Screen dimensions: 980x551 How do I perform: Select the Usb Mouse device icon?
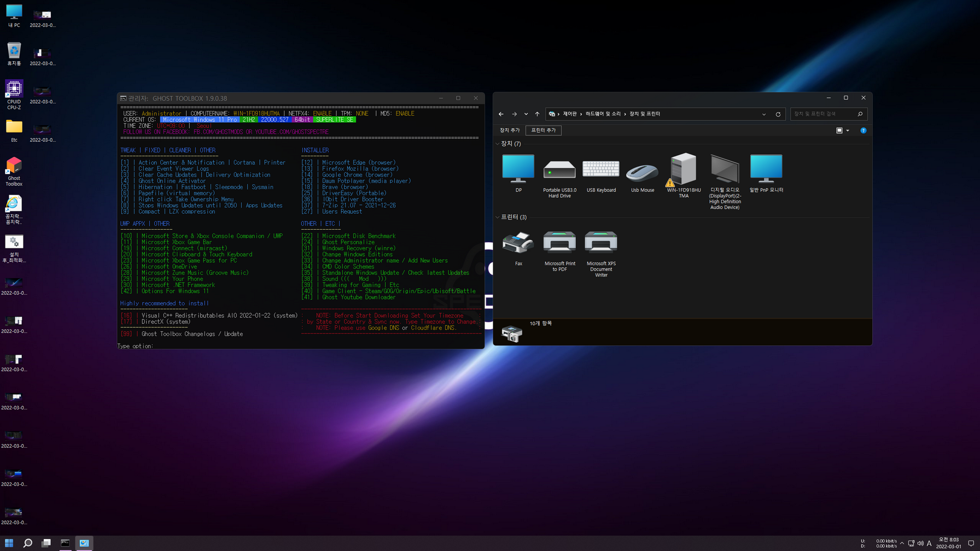pos(642,173)
